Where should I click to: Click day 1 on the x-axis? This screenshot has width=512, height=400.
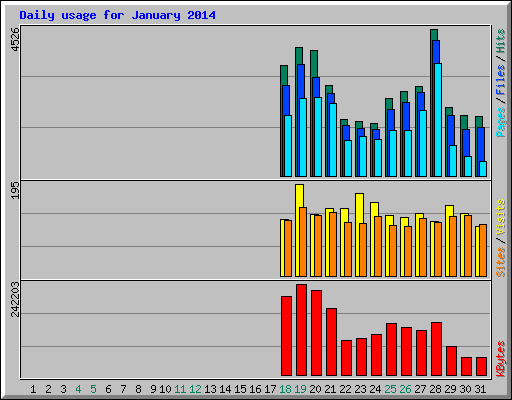pos(33,389)
